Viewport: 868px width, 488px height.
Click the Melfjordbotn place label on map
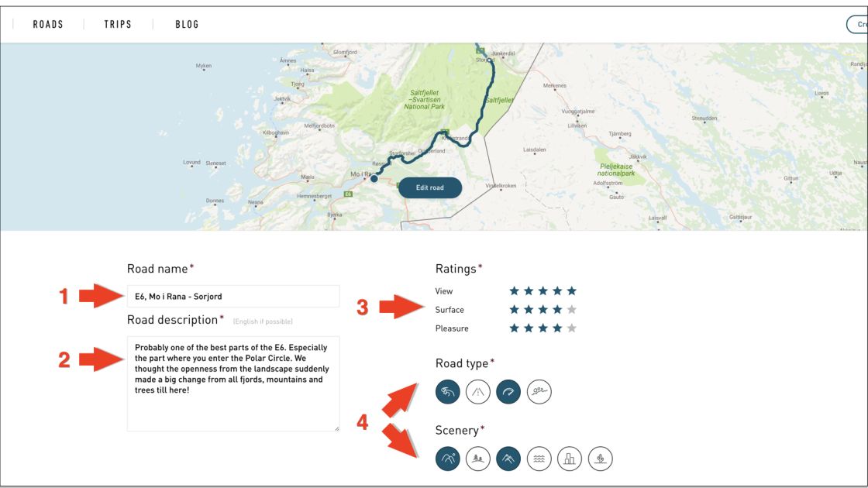coord(319,125)
